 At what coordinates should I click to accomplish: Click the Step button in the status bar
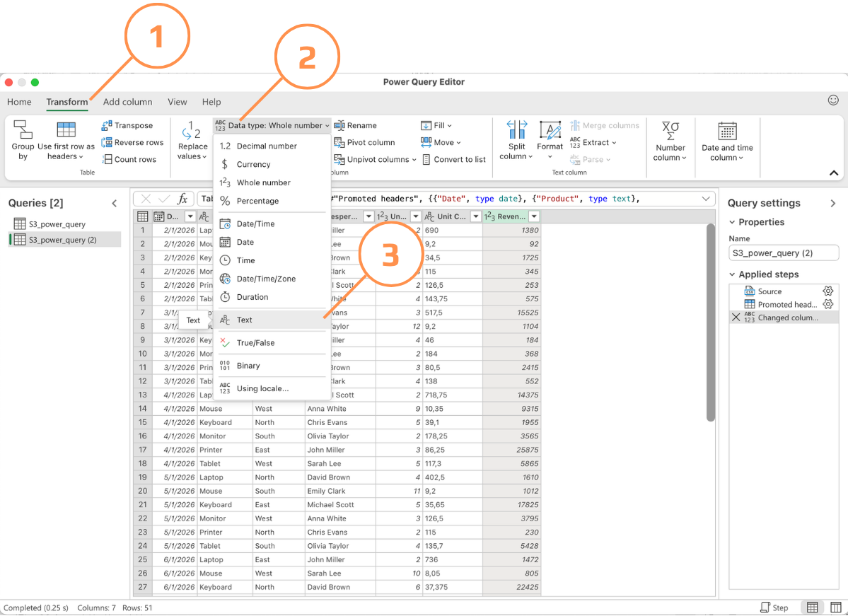pos(774,608)
